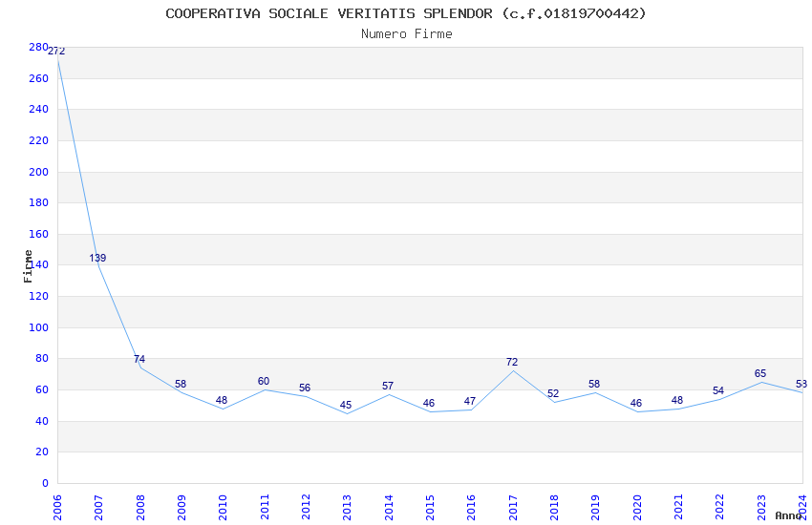Click the 52 data label for 2018
Screen dimensions: 812x525
(x=553, y=394)
